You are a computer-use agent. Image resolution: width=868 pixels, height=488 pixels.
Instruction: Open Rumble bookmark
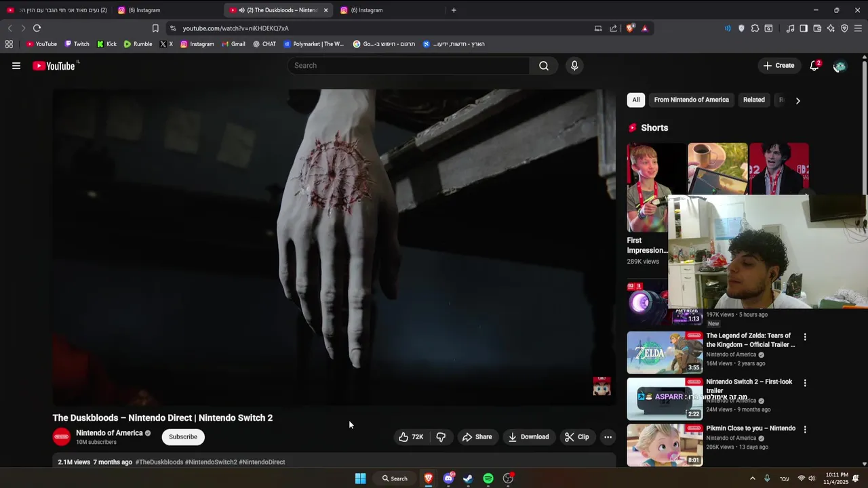tap(138, 44)
